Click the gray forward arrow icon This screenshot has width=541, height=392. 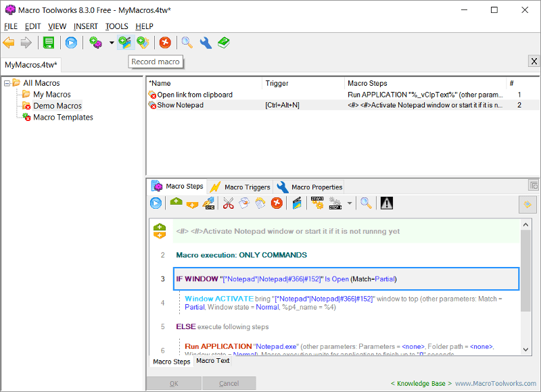pyautogui.click(x=26, y=43)
